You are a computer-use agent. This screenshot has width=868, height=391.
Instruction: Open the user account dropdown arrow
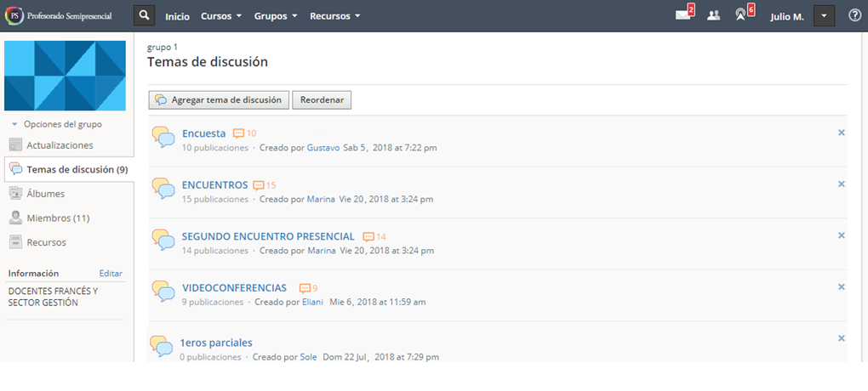click(x=824, y=16)
